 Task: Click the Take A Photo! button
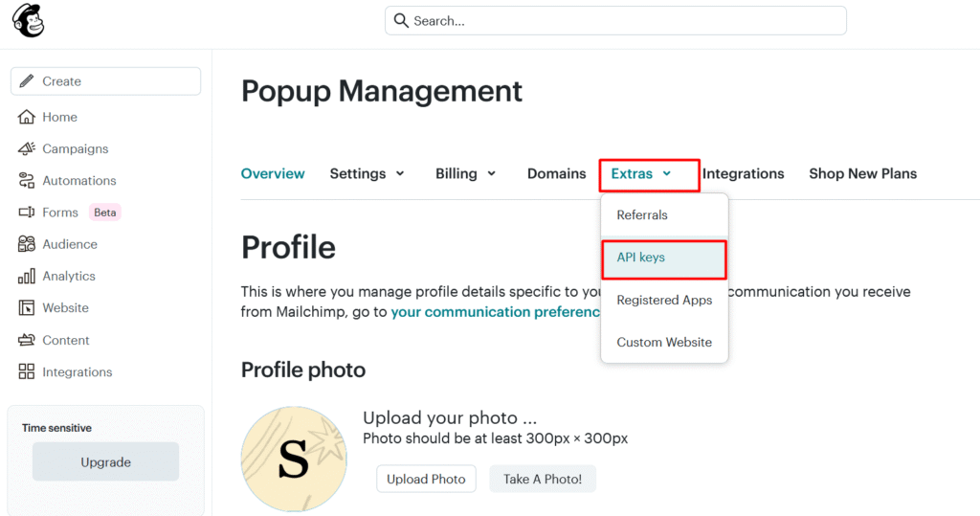(x=543, y=479)
